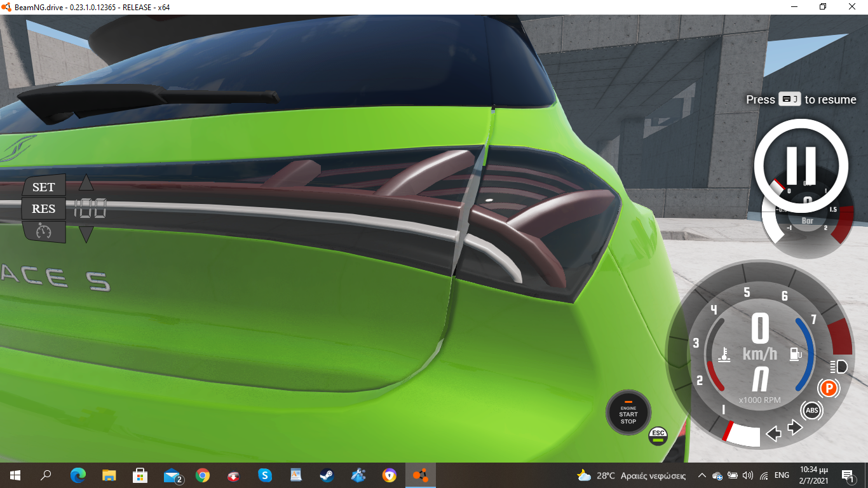Screen dimensions: 868x488
Task: Click the fuel pump gauge icon
Action: pyautogui.click(x=795, y=355)
